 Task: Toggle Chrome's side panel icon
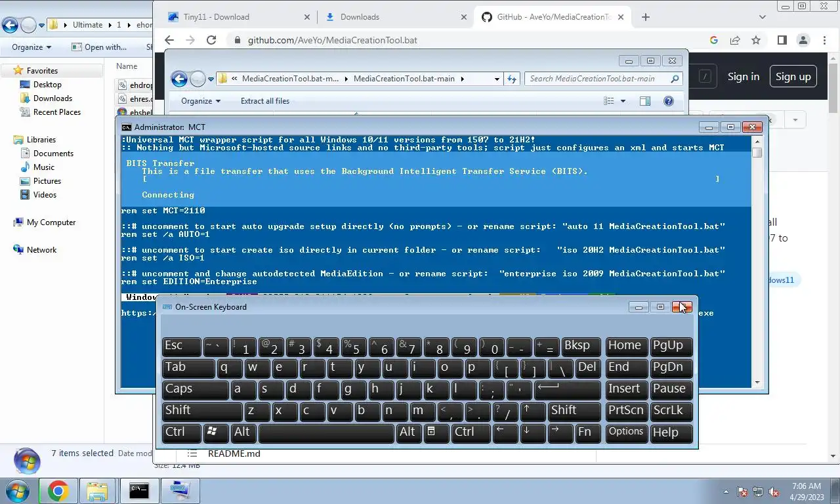[782, 40]
